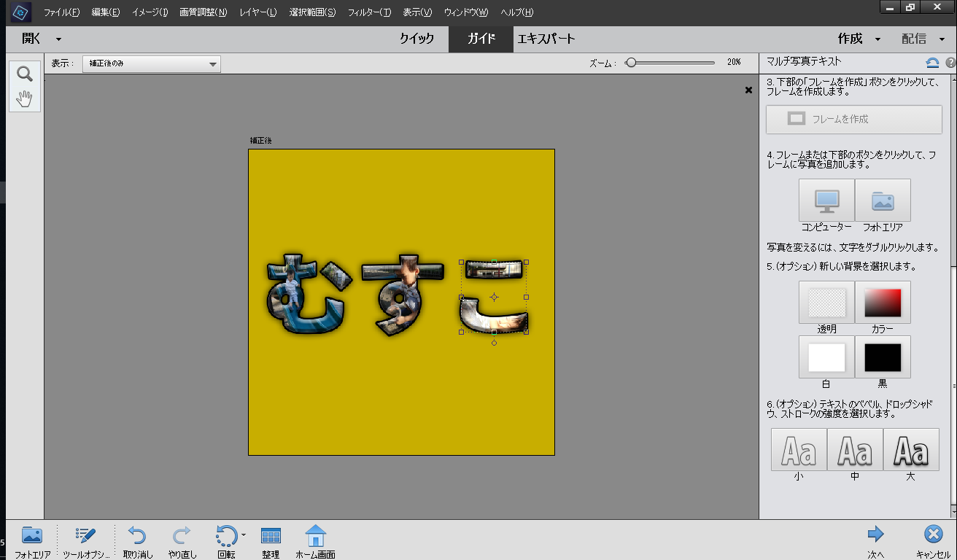Image resolution: width=957 pixels, height=560 pixels.
Task: Open the 表示 view mode dropdown
Action: pyautogui.click(x=152, y=63)
